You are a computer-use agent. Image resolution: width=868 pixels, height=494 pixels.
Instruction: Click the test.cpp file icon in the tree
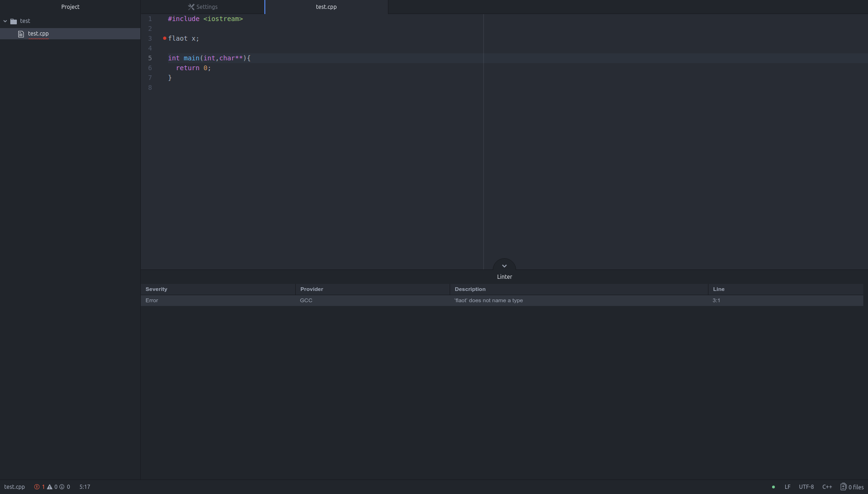pyautogui.click(x=21, y=34)
